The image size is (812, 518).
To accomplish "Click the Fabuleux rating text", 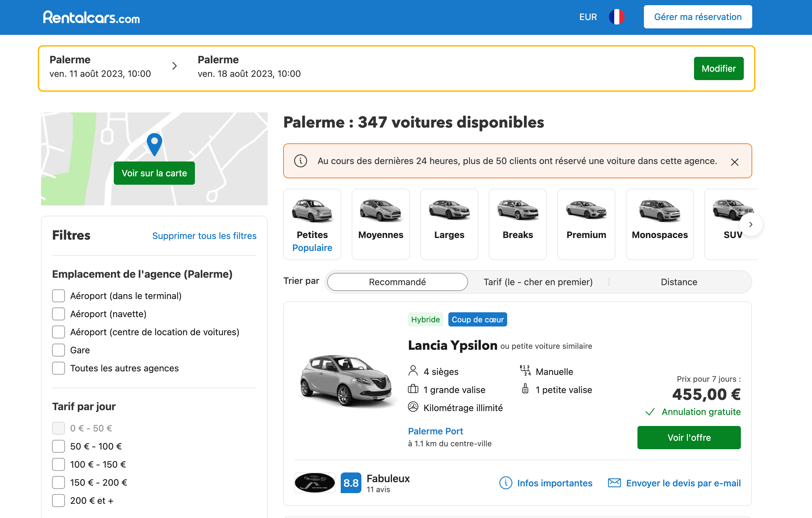I will [388, 478].
